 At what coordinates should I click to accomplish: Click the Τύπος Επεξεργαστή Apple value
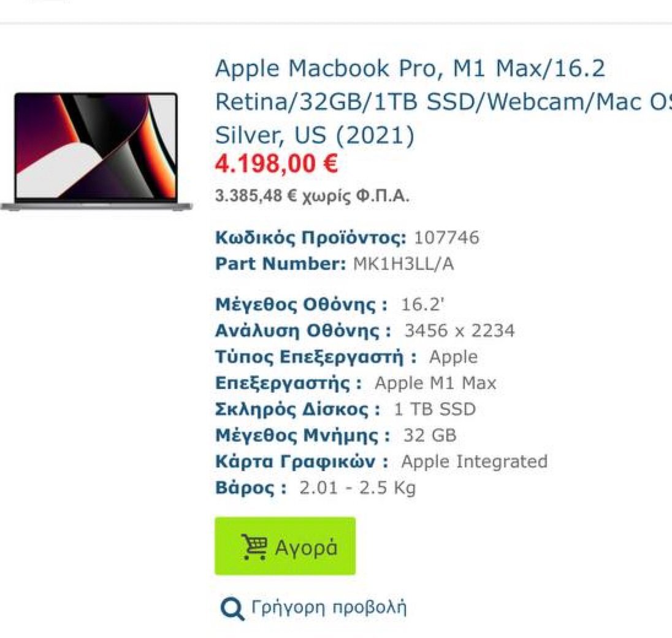[454, 357]
